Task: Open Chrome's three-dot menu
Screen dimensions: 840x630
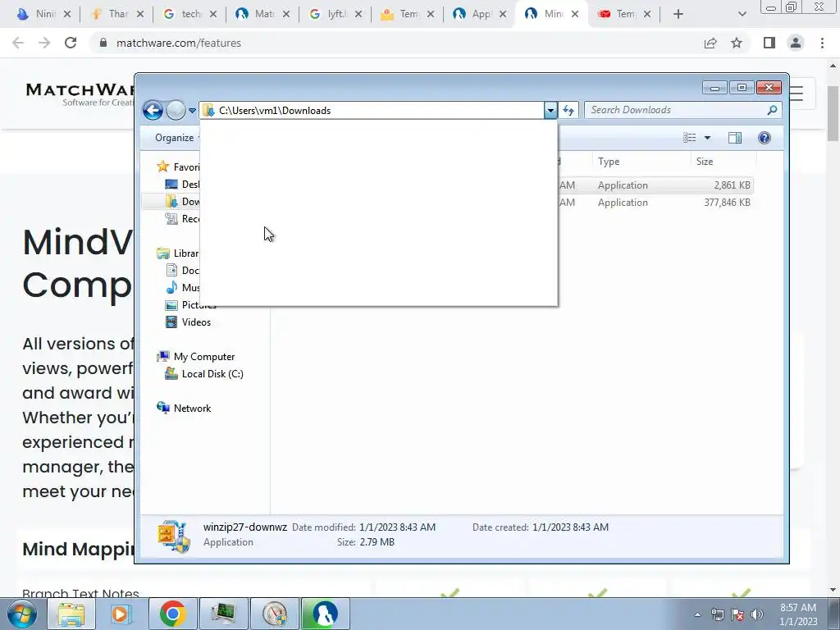Action: click(822, 43)
